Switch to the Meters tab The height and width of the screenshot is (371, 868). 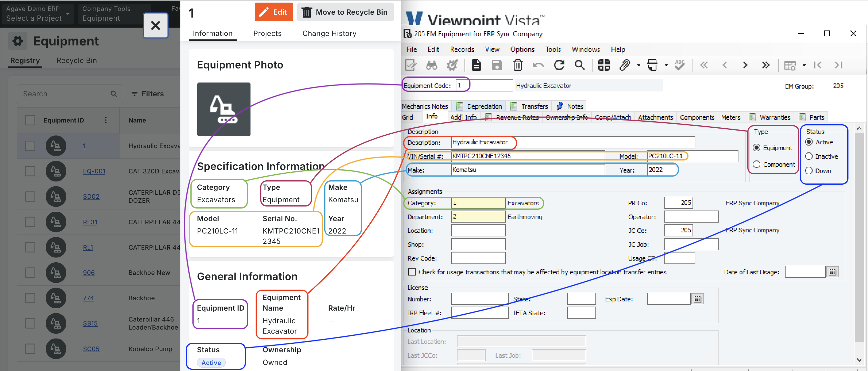point(730,117)
